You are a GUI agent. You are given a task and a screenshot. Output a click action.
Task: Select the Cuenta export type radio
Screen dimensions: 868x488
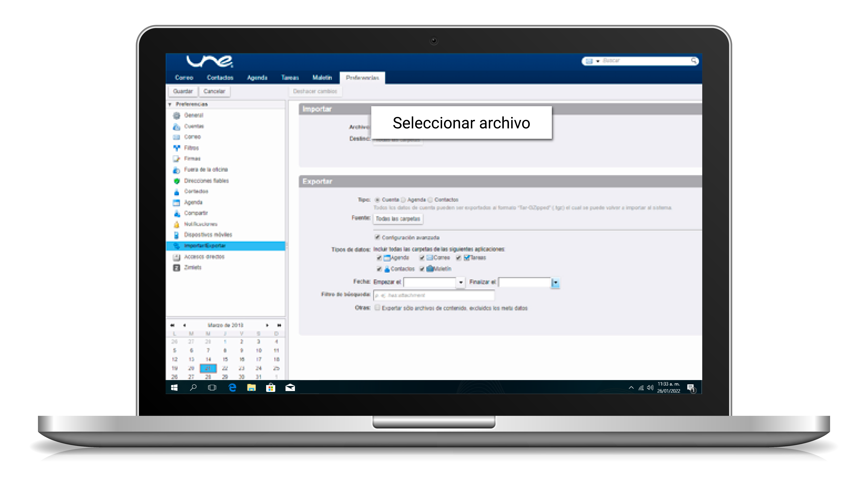pyautogui.click(x=377, y=200)
